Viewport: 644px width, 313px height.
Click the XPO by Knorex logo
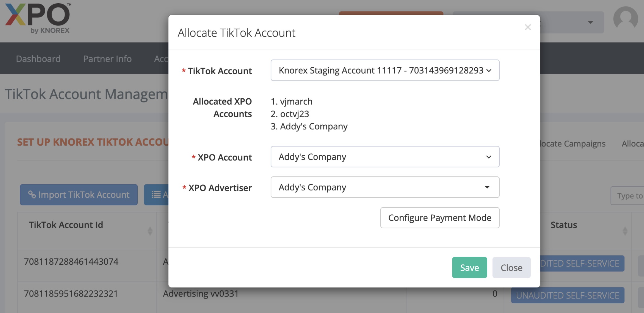(x=37, y=18)
